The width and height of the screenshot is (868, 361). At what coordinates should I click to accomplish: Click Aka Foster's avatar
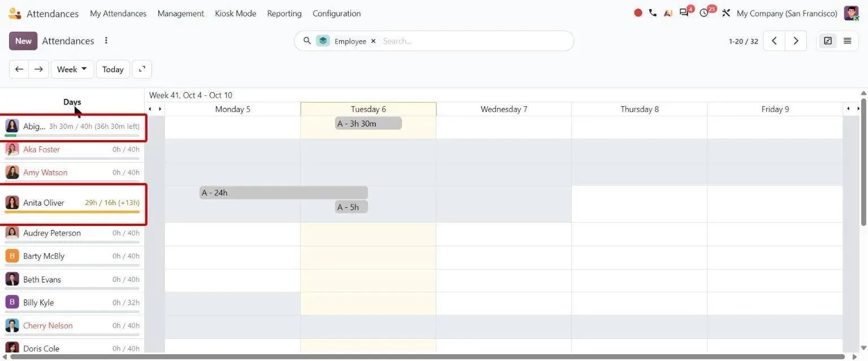[12, 149]
